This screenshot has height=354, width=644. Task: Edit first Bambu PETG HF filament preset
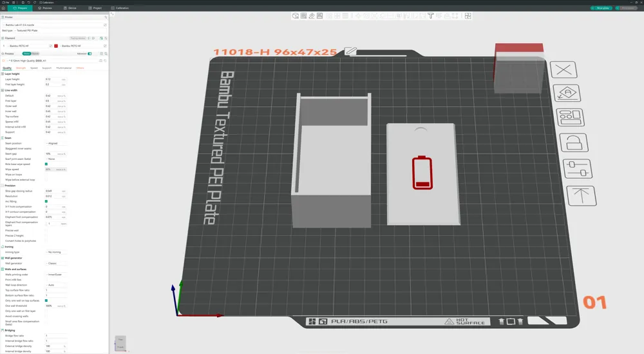[x=50, y=46]
